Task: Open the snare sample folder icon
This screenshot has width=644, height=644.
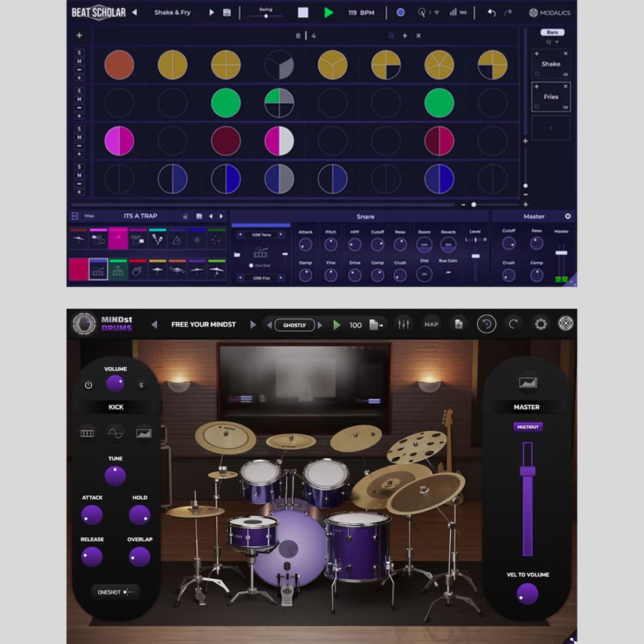Action: [237, 254]
